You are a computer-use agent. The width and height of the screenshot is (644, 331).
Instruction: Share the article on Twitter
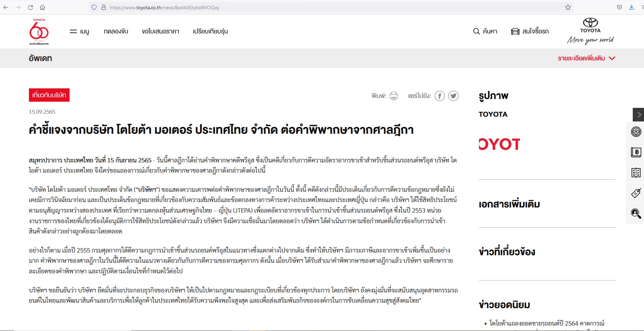point(453,96)
